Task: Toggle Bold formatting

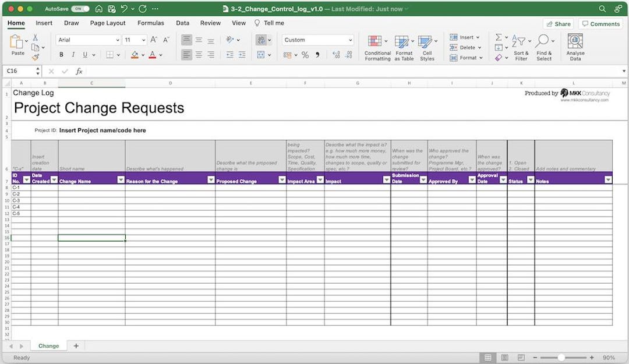Action: coord(61,55)
